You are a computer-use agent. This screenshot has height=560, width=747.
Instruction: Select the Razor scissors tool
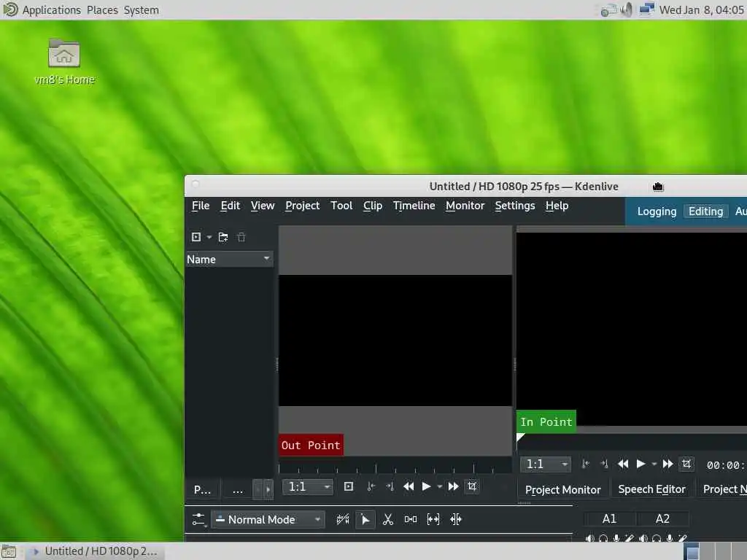point(388,519)
